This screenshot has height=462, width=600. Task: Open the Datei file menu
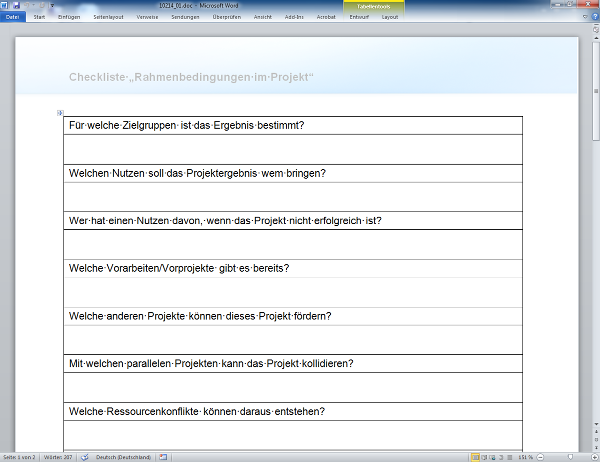pyautogui.click(x=13, y=17)
